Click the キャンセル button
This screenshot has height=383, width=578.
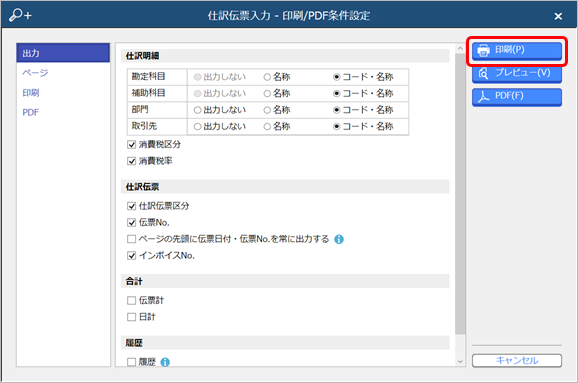point(517,360)
